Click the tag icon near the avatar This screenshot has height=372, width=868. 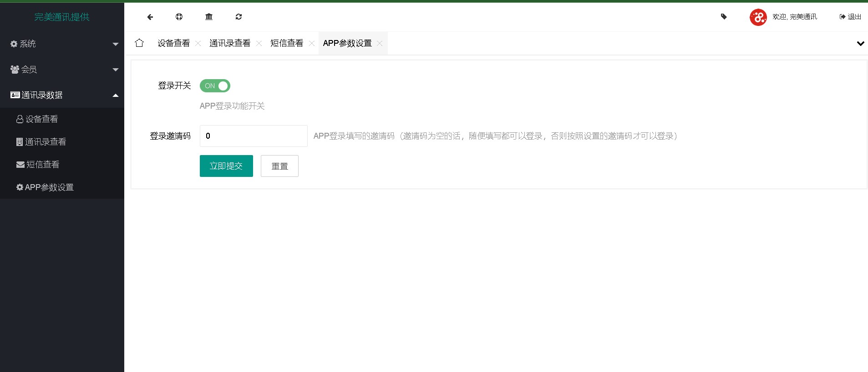724,17
